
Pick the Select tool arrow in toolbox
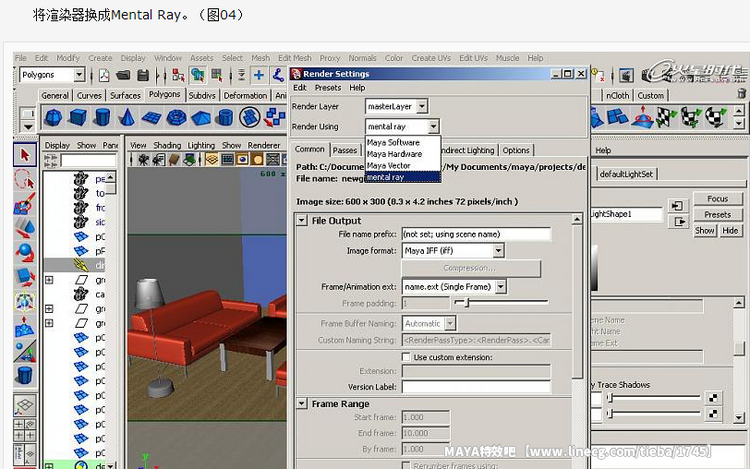click(x=25, y=155)
